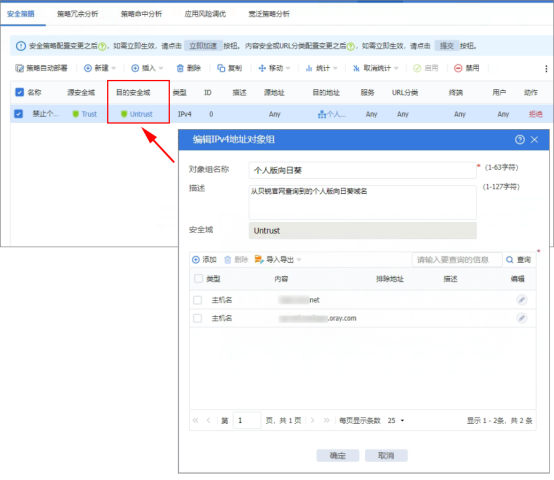The image size is (554, 480).
Task: Click the edit pencil icon for oray.com row
Action: [522, 318]
